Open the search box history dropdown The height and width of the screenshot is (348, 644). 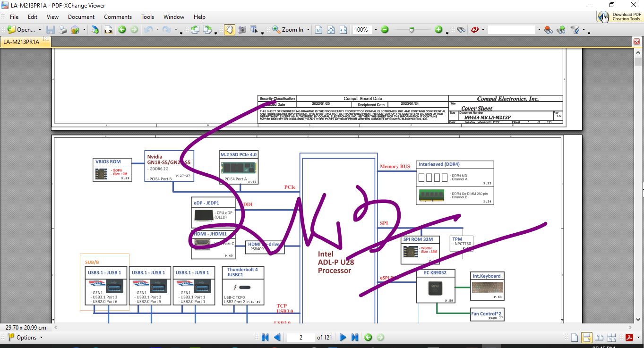point(539,30)
